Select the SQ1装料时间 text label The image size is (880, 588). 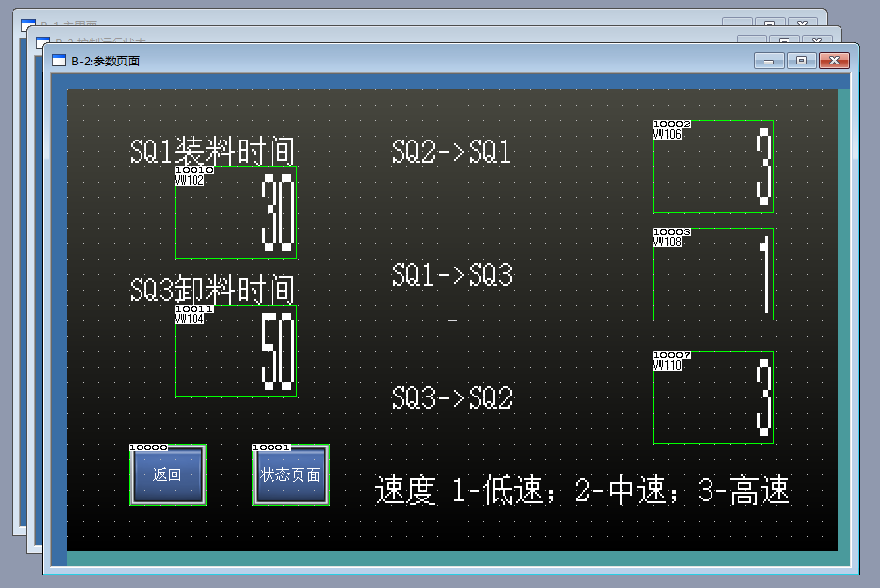(214, 150)
